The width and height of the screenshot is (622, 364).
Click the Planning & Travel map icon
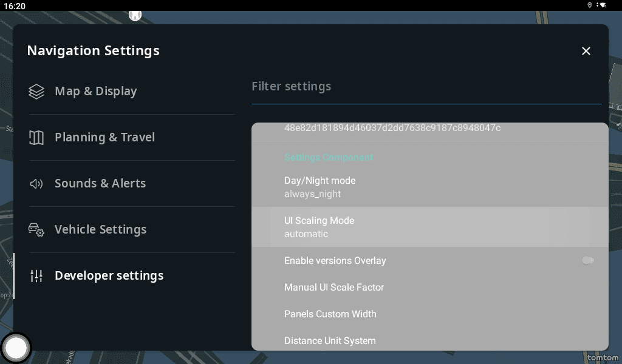[36, 138]
